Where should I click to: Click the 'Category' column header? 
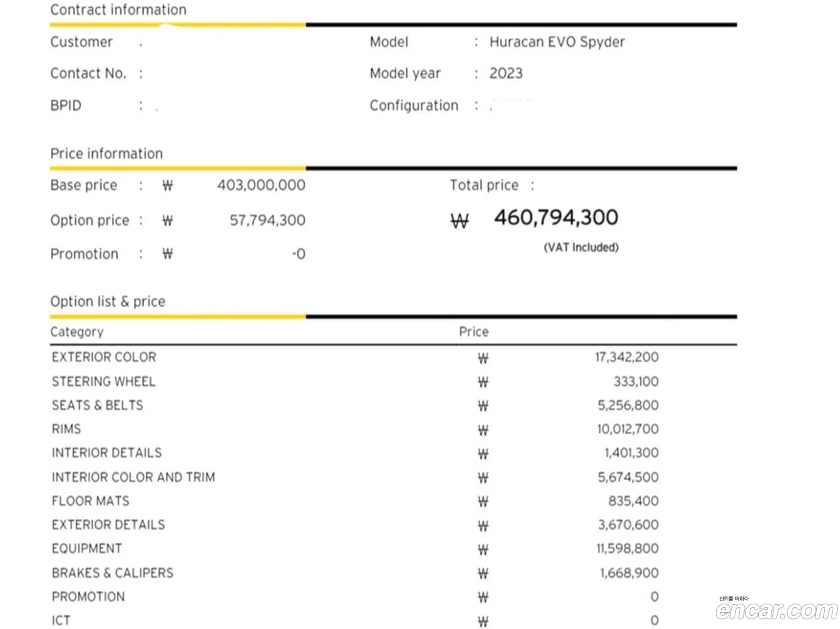pos(77,332)
